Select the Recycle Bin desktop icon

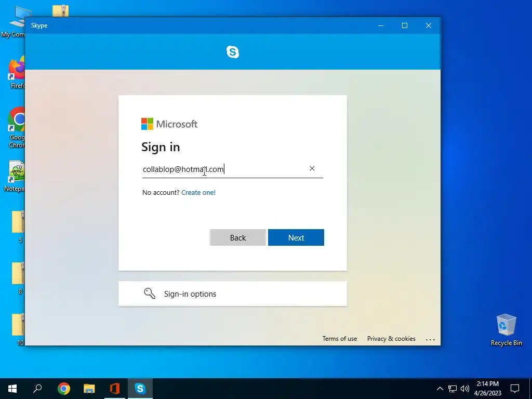pyautogui.click(x=506, y=330)
